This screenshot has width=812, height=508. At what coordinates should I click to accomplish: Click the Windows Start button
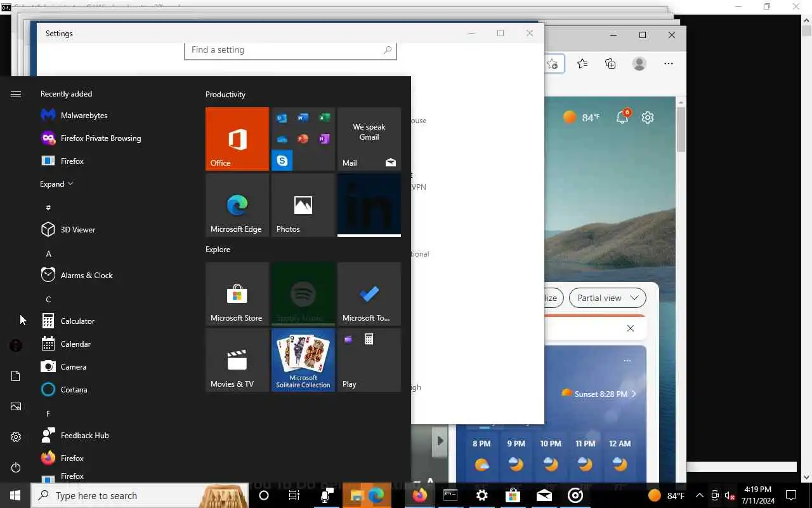click(x=15, y=495)
